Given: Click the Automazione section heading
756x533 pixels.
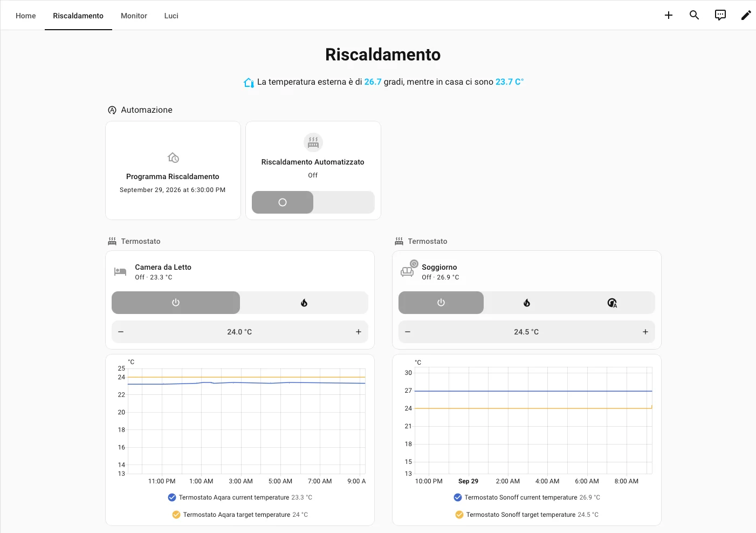Looking at the screenshot, I should 147,110.
